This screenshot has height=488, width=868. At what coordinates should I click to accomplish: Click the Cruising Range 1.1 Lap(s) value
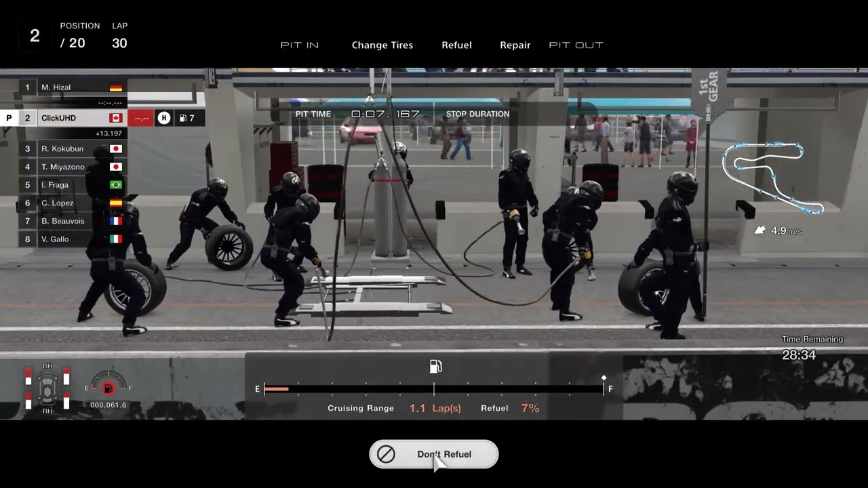tap(435, 408)
